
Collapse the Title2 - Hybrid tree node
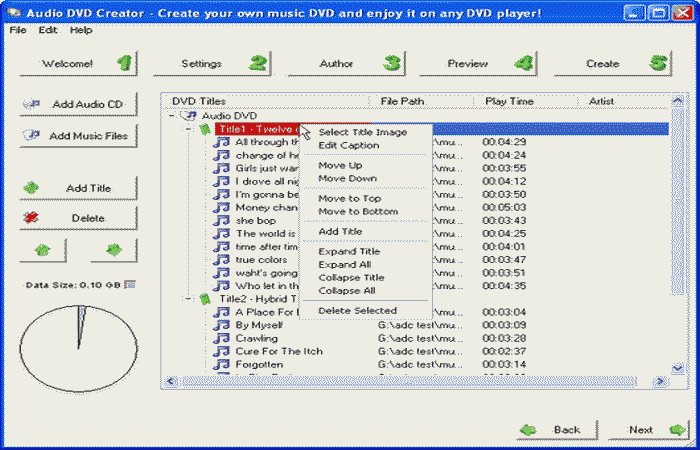point(188,298)
